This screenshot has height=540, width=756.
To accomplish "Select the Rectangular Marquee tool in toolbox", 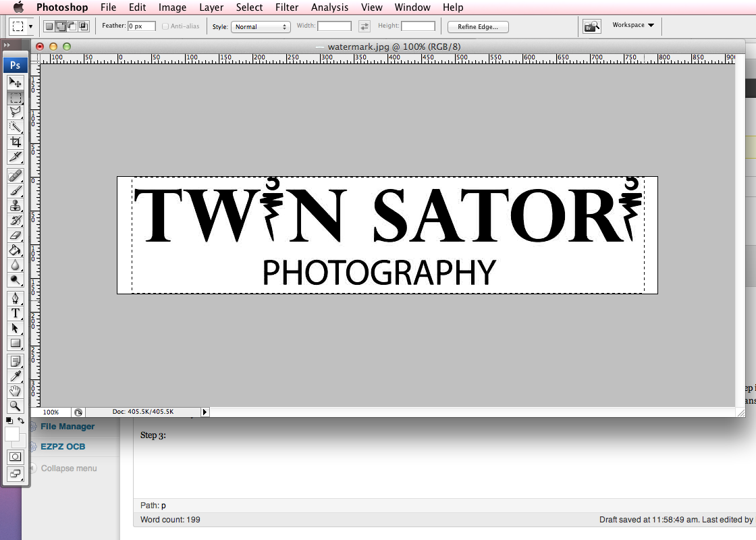I will click(16, 97).
